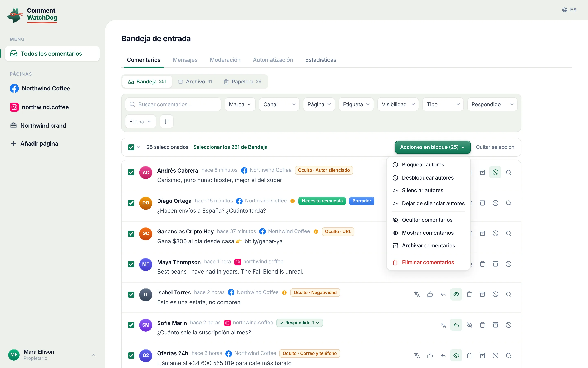Click magnifier icon on Diego Ortega row

pos(508,203)
